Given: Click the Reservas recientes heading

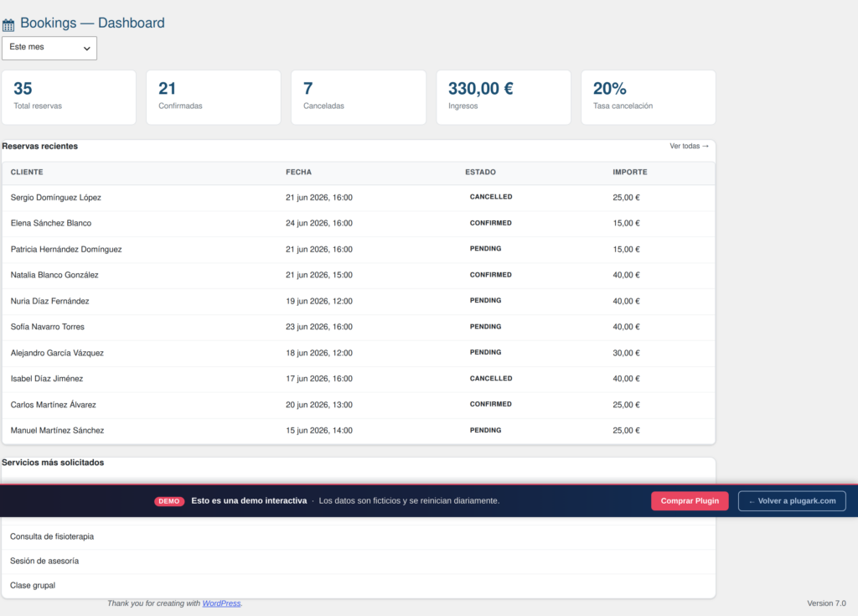Looking at the screenshot, I should (40, 146).
